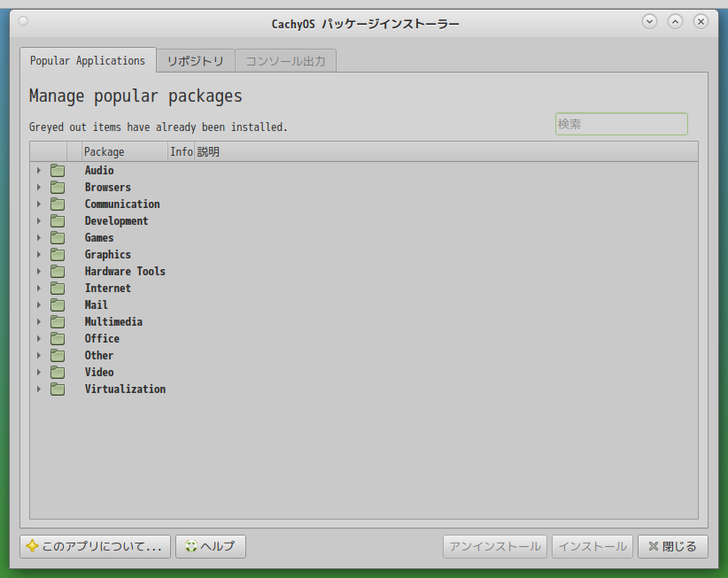Expand the Office category arrow
The width and height of the screenshot is (728, 578).
(39, 339)
